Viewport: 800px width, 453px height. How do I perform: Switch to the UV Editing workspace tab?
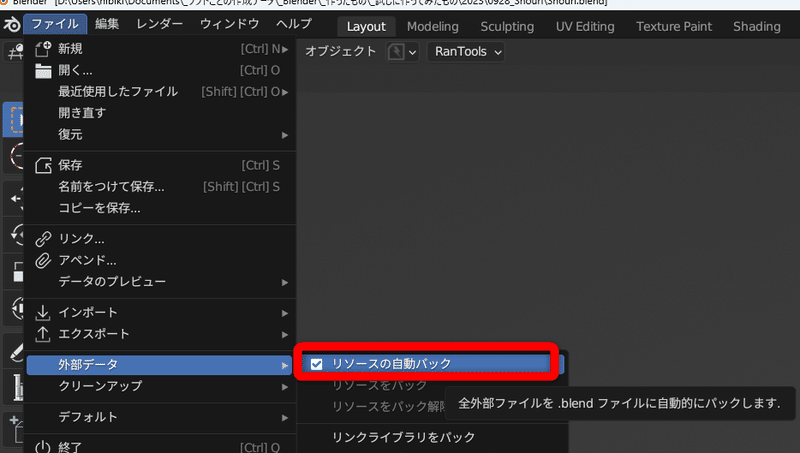pyautogui.click(x=585, y=27)
